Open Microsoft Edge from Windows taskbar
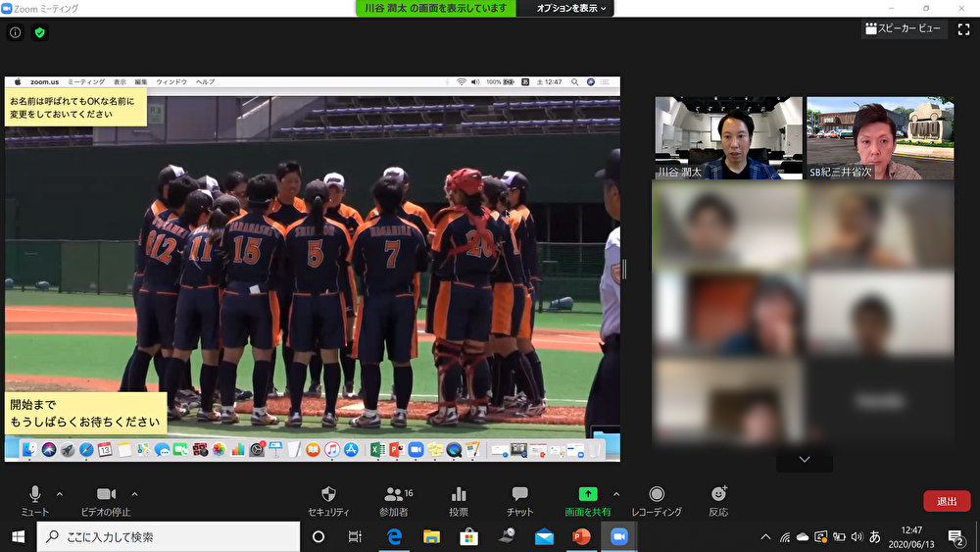Image resolution: width=980 pixels, height=552 pixels. coord(394,536)
